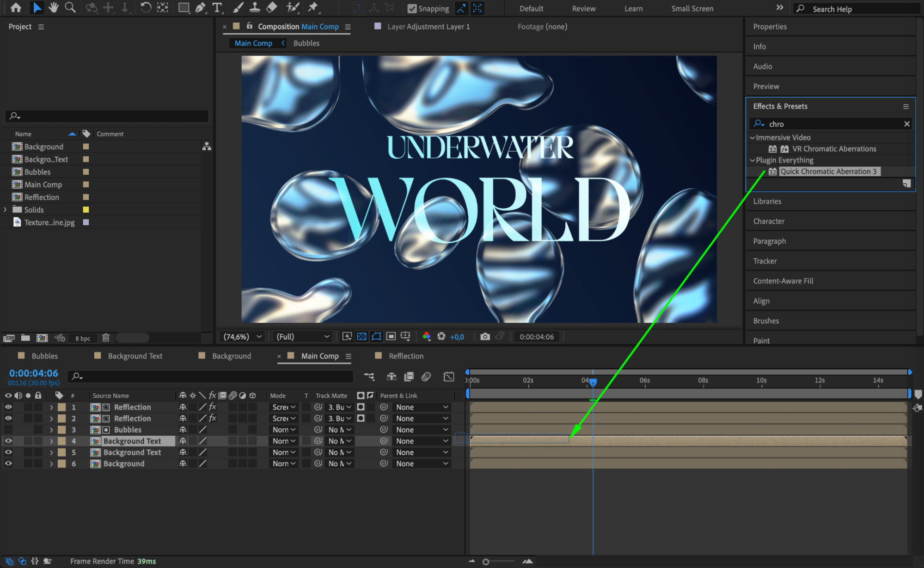Image resolution: width=924 pixels, height=568 pixels.
Task: Enable the Snapping checkbox
Action: coord(412,8)
